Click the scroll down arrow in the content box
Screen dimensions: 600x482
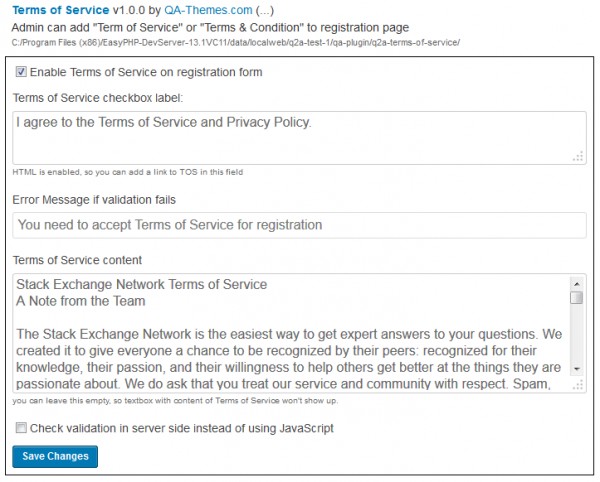click(x=576, y=369)
